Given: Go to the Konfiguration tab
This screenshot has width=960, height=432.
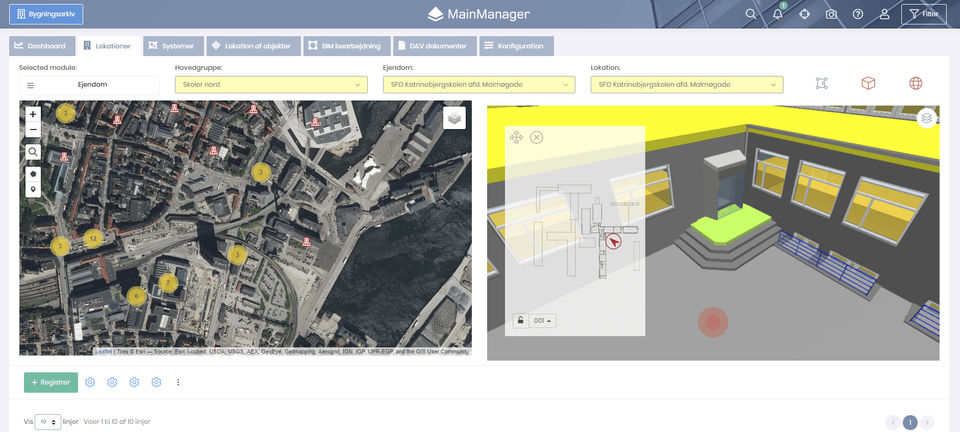Looking at the screenshot, I should 517,46.
